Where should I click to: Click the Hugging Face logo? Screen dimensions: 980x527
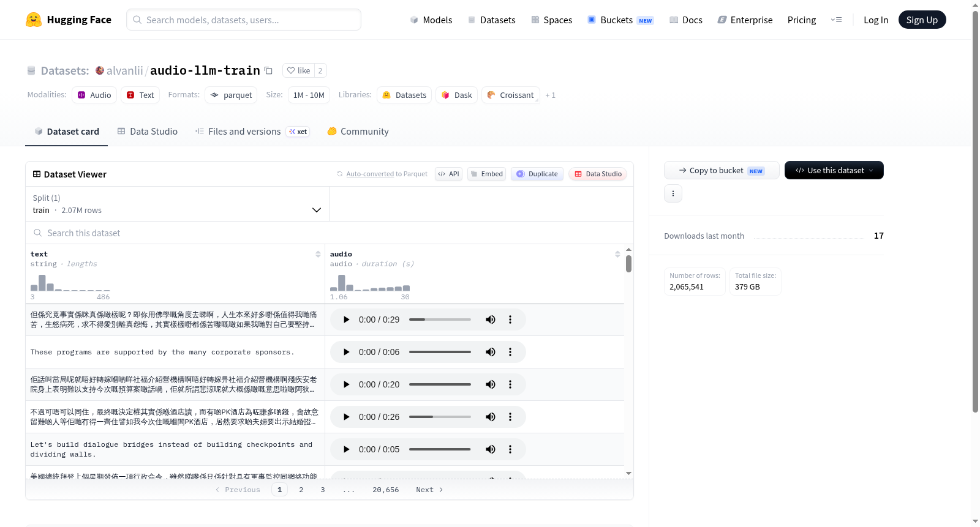pyautogui.click(x=68, y=20)
